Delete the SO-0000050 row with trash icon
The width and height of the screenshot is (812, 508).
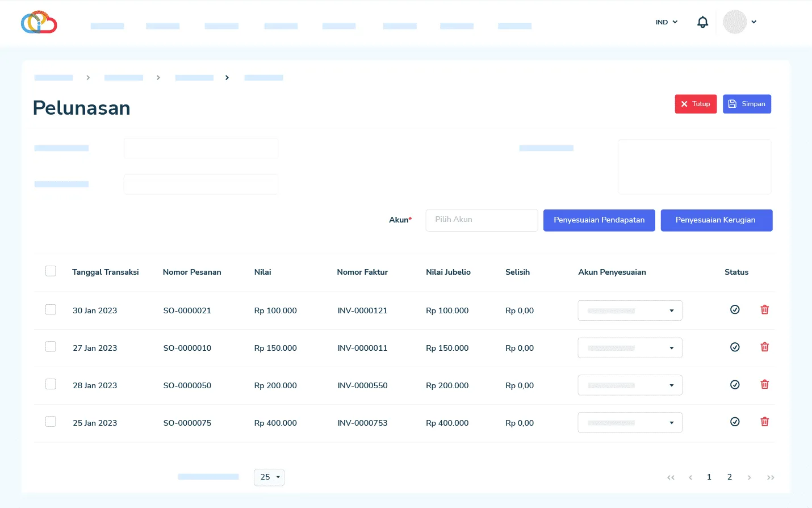[765, 384]
